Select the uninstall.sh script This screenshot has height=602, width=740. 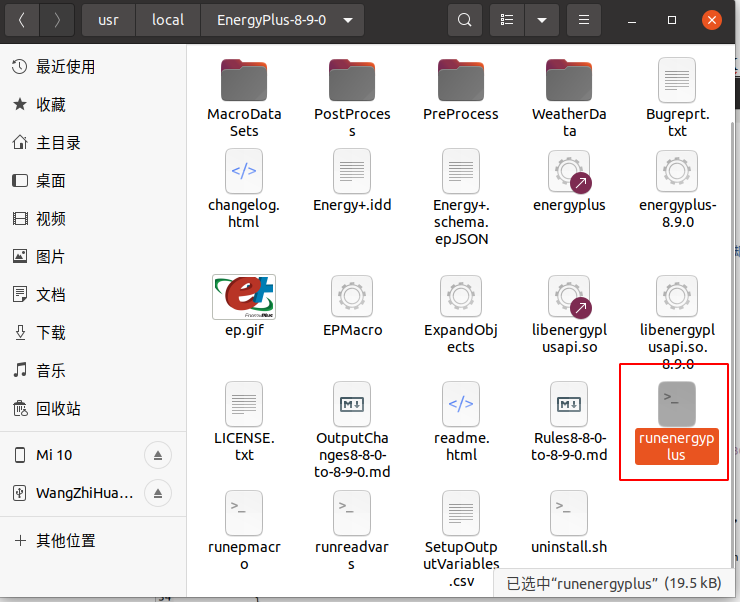pos(569,523)
